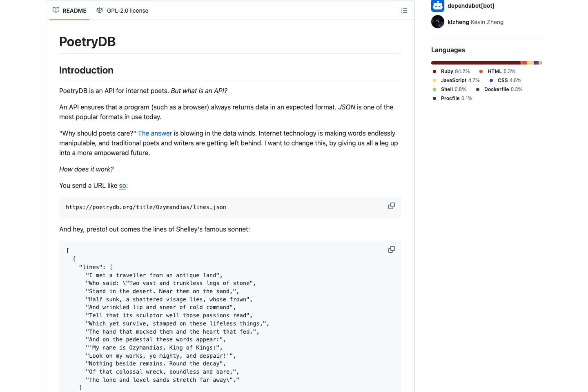The height and width of the screenshot is (392, 588).
Task: Open the 'so' hyperlink
Action: click(x=122, y=185)
